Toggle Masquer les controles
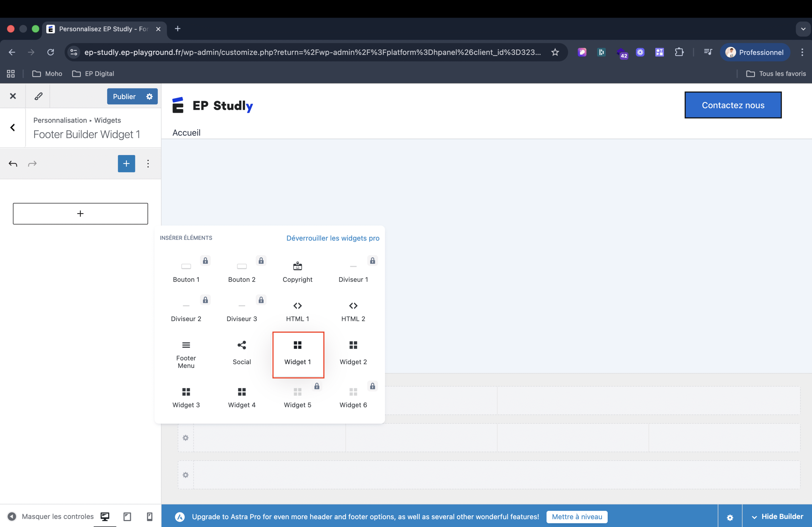 [51, 516]
